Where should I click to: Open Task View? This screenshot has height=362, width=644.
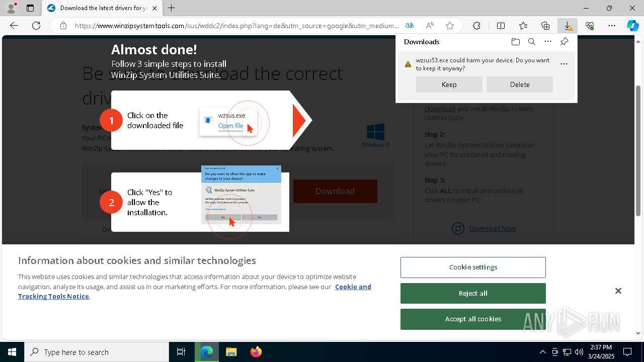click(181, 352)
